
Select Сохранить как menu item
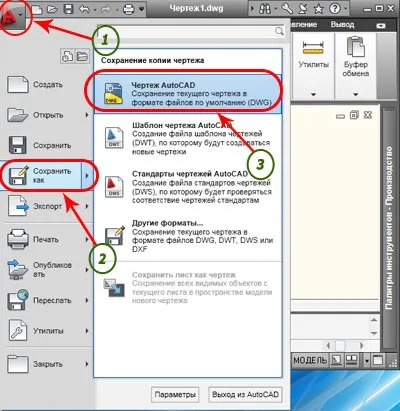click(x=42, y=175)
